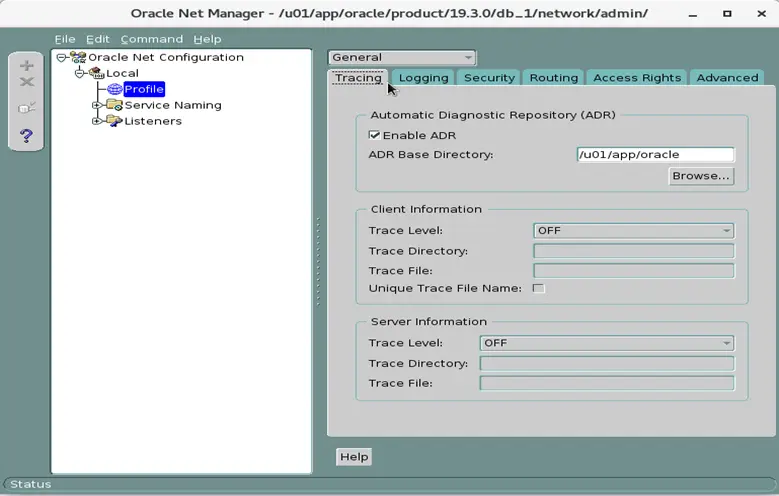Image resolution: width=779 pixels, height=496 pixels.
Task: Open the Help menu in menu bar
Action: tap(207, 39)
